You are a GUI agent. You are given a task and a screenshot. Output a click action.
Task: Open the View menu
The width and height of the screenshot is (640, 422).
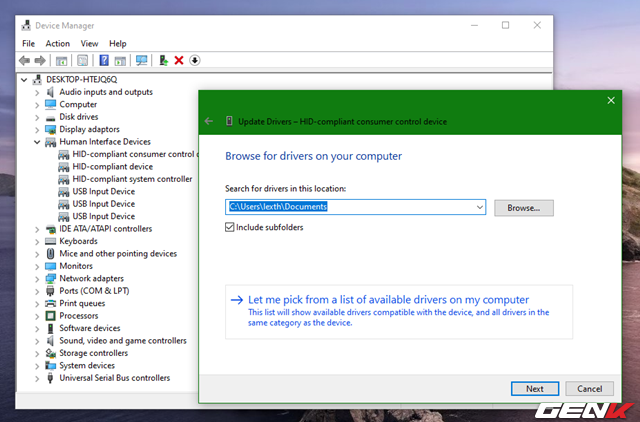pyautogui.click(x=89, y=43)
